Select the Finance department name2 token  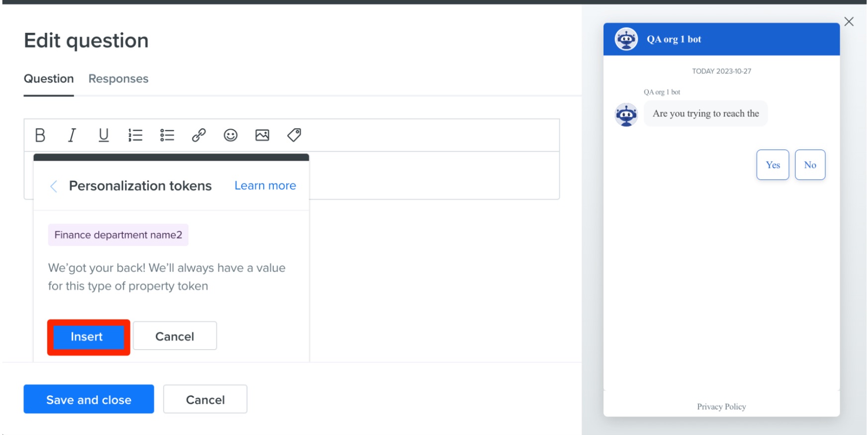click(118, 235)
